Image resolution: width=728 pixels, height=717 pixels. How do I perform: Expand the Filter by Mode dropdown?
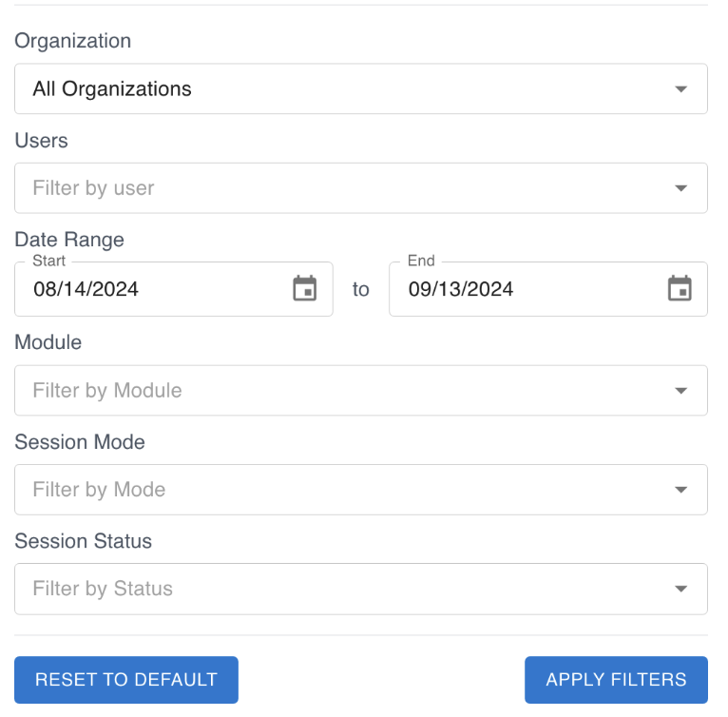342,490
